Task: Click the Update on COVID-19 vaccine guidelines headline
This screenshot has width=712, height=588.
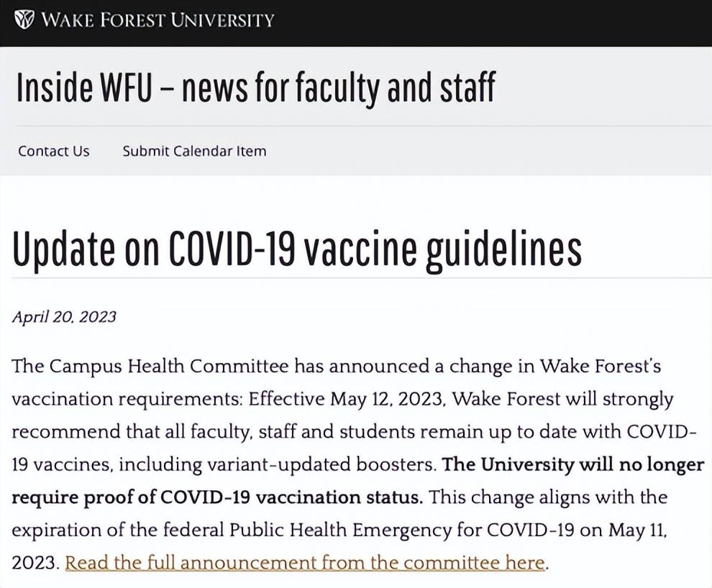Action: (296, 249)
